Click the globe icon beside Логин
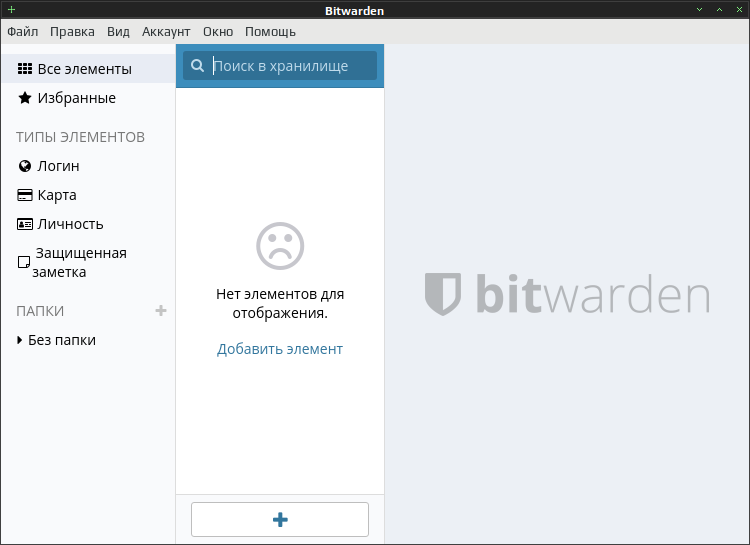This screenshot has height=545, width=750. pyautogui.click(x=25, y=166)
